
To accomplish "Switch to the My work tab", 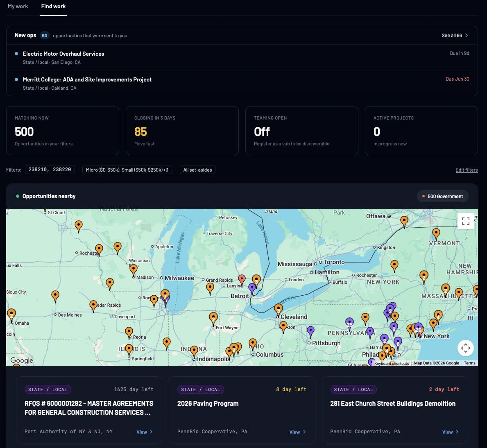I will (18, 6).
